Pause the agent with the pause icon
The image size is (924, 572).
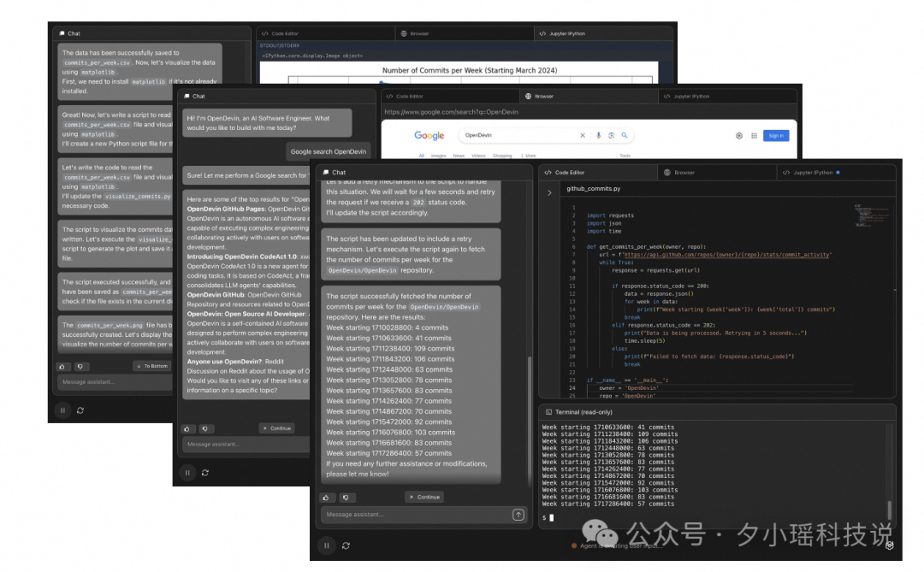coord(327,545)
